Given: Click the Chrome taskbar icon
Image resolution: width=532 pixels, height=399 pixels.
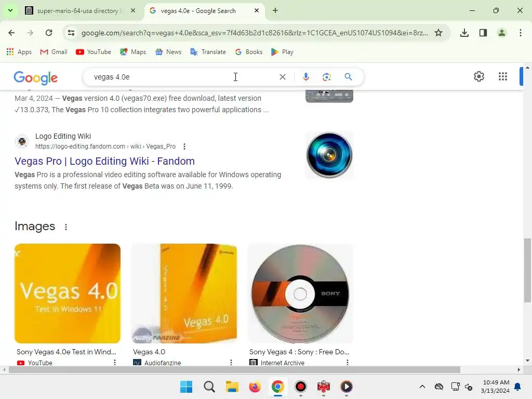Looking at the screenshot, I should (x=277, y=387).
